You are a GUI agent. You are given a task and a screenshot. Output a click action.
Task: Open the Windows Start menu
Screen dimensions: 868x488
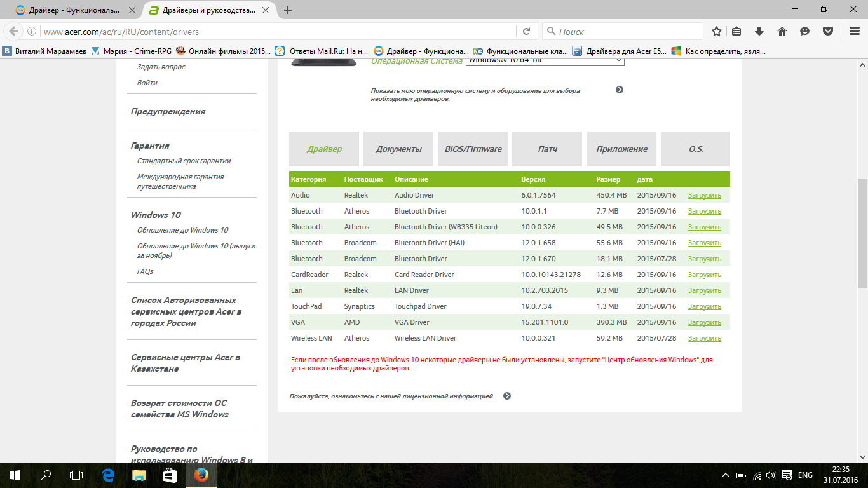[x=15, y=475]
